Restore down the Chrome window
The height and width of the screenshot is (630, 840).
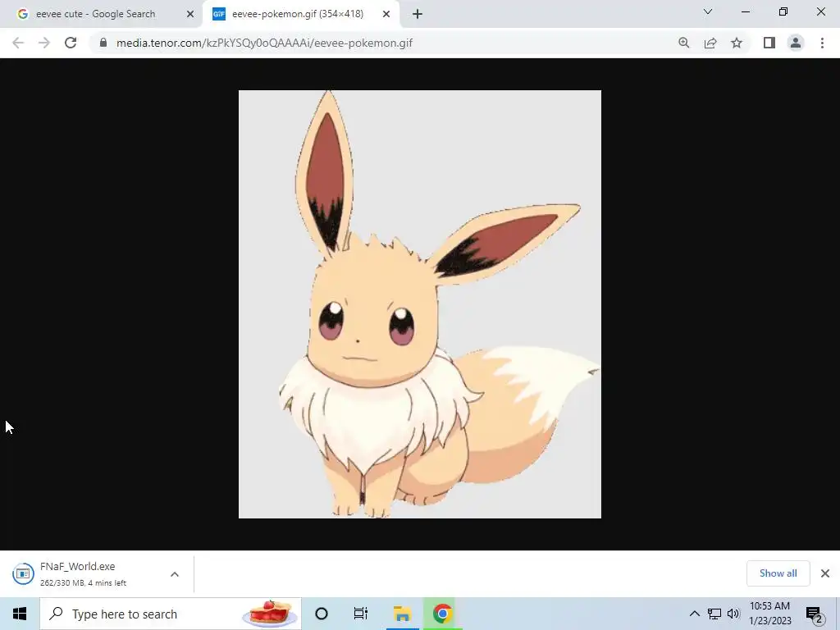(x=783, y=11)
